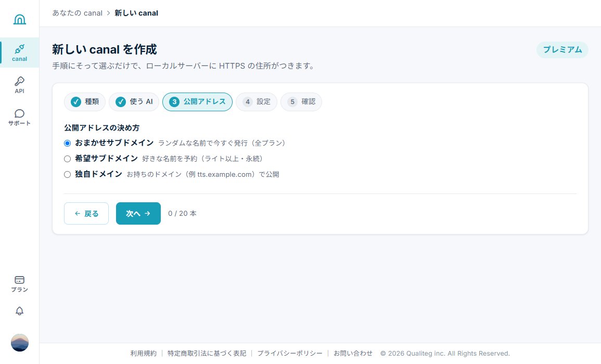Open the サポート chat icon
This screenshot has width=601, height=364.
(x=20, y=117)
